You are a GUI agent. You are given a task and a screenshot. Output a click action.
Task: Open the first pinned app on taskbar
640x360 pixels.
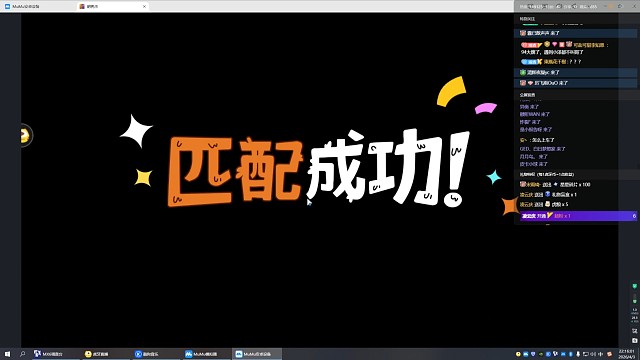click(56, 354)
